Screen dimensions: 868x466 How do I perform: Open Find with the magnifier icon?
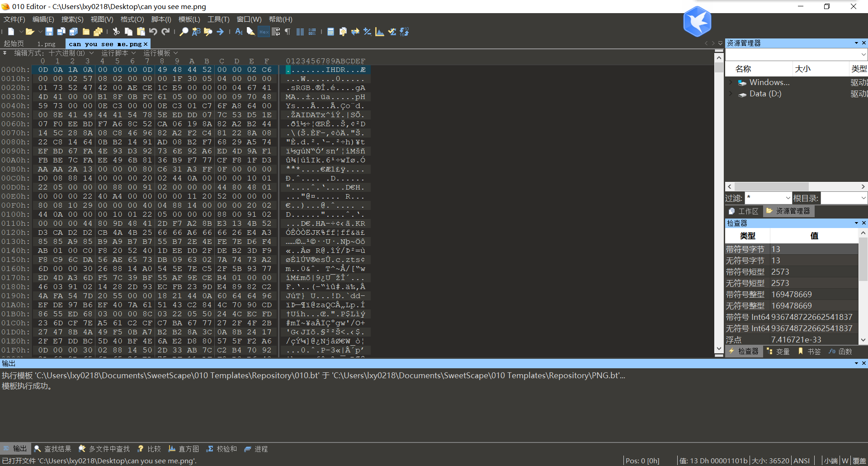coord(184,32)
